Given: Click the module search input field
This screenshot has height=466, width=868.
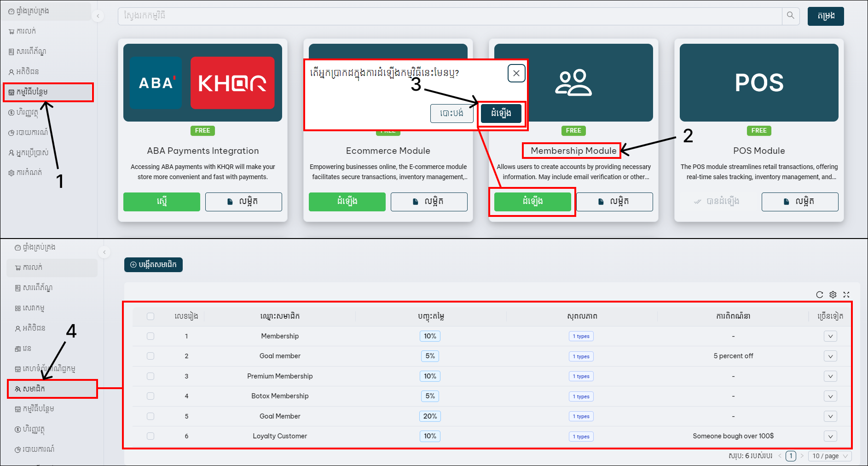Looking at the screenshot, I should 449,16.
